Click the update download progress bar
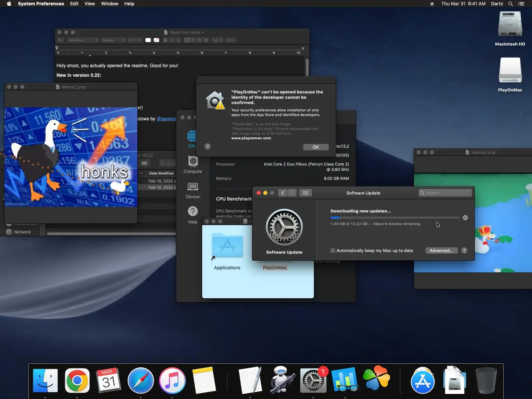532x399 pixels. pos(395,217)
